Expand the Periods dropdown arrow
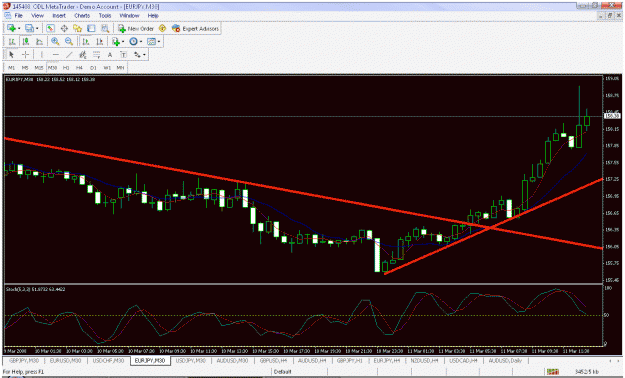Screen dimensions: 625x378 tap(141, 42)
